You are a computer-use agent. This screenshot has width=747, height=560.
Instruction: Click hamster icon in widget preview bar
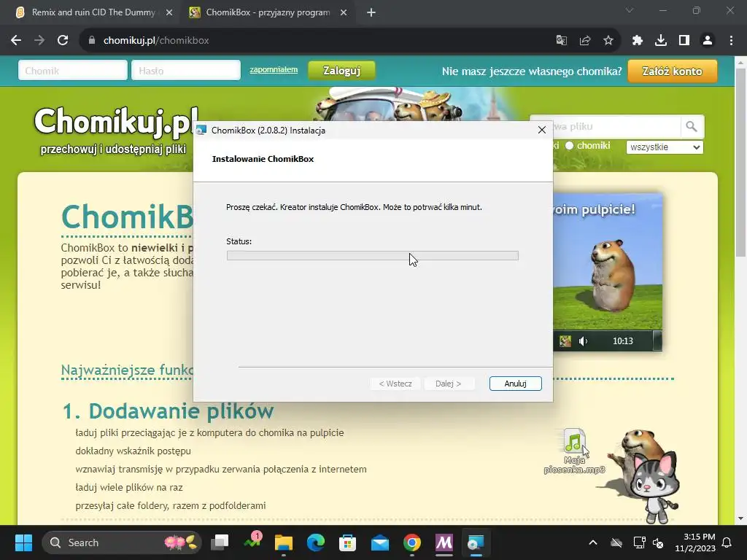pos(565,341)
